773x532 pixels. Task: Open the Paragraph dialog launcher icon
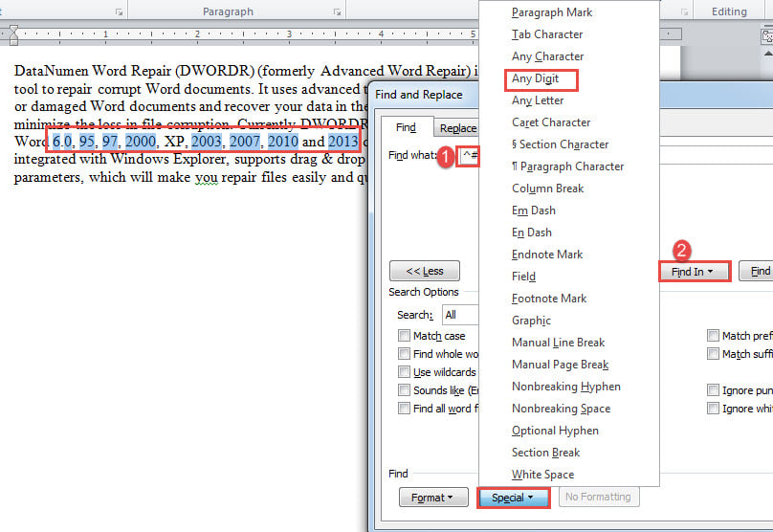(x=337, y=11)
